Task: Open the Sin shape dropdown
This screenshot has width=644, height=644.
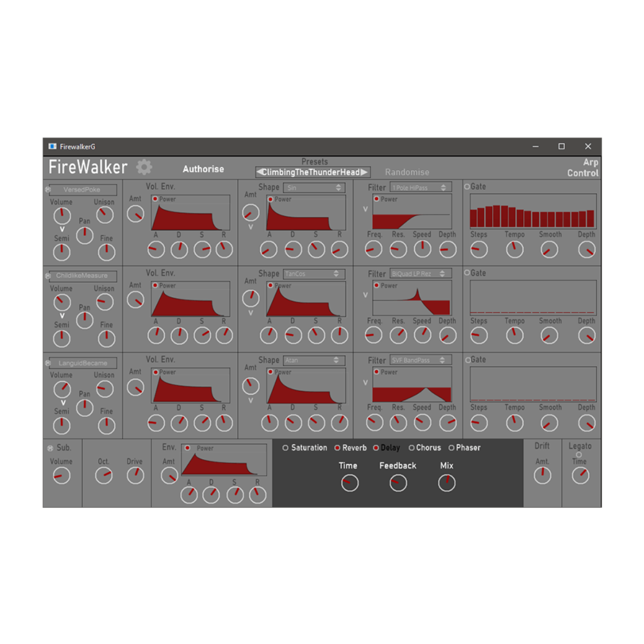Action: point(313,187)
